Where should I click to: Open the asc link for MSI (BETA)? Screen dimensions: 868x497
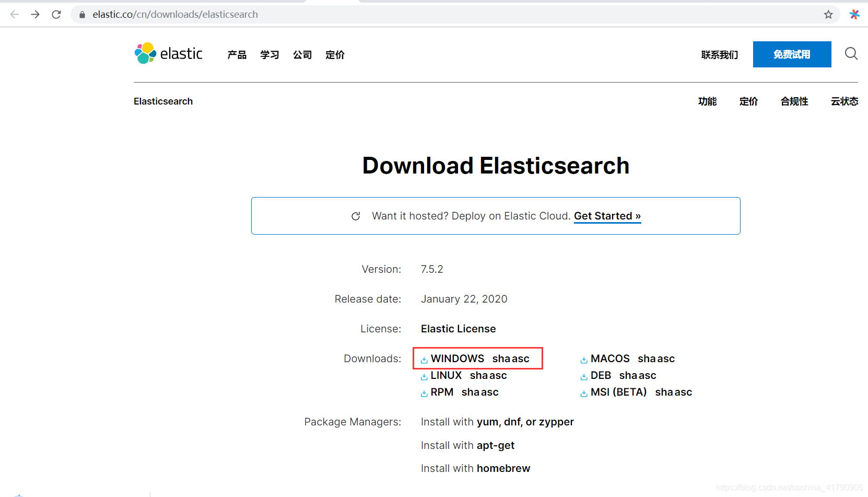point(683,392)
